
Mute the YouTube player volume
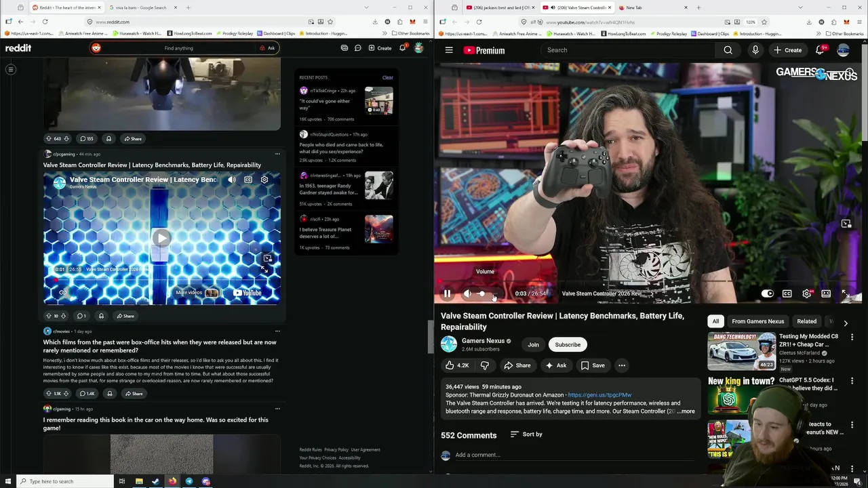tap(467, 293)
